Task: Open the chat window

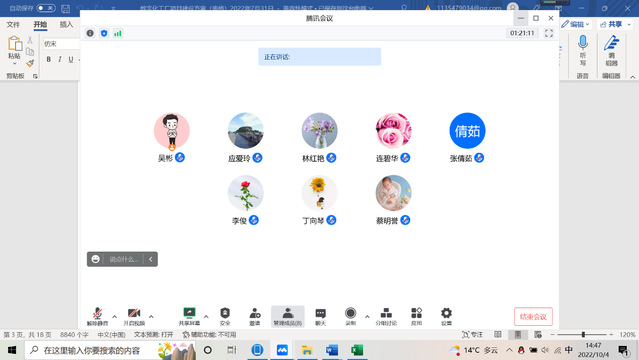Action: 321,316
